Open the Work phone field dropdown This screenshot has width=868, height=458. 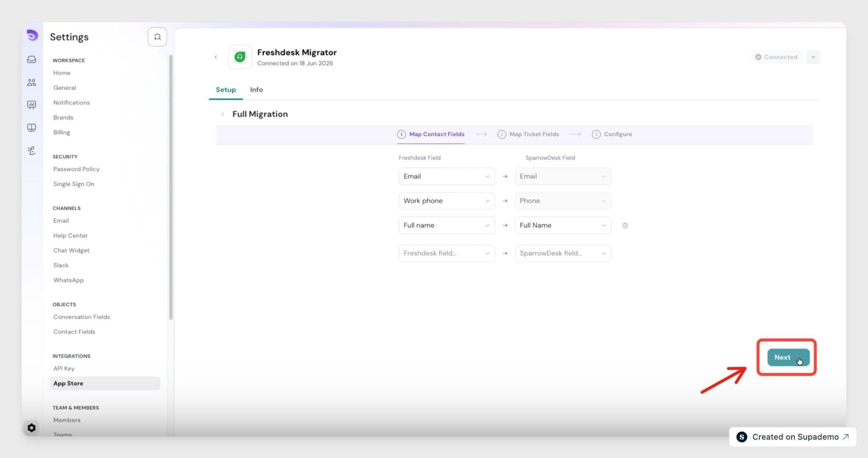point(446,201)
